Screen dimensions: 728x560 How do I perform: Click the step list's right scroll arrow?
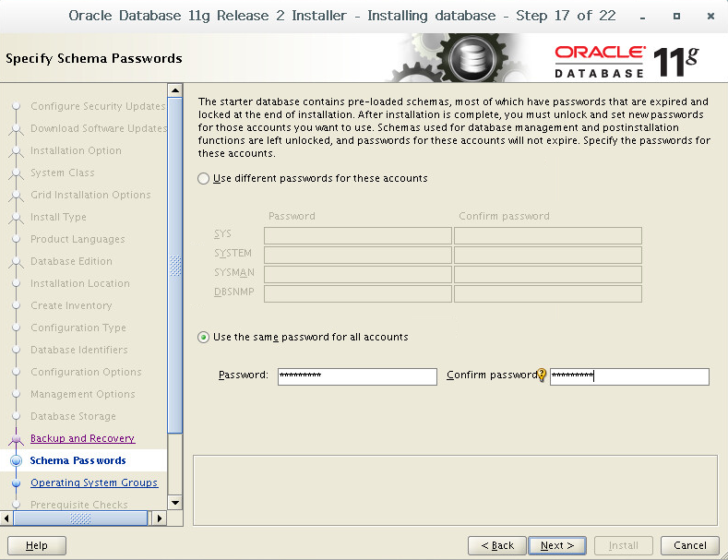(x=160, y=518)
